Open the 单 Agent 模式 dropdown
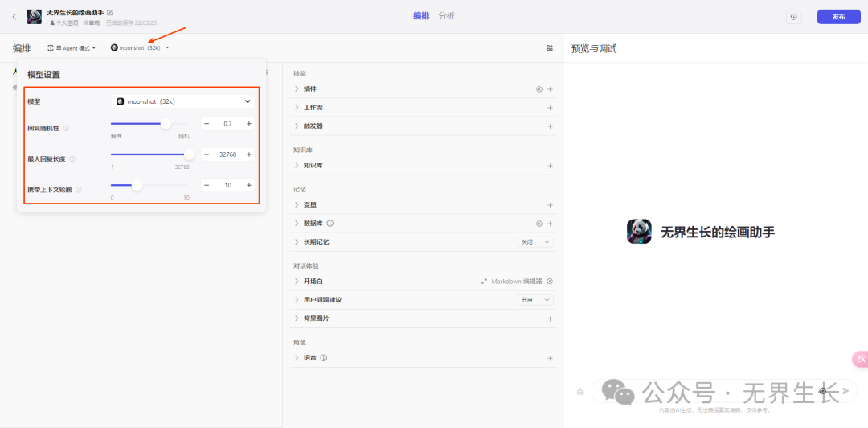This screenshot has height=428, width=868. pyautogui.click(x=72, y=48)
